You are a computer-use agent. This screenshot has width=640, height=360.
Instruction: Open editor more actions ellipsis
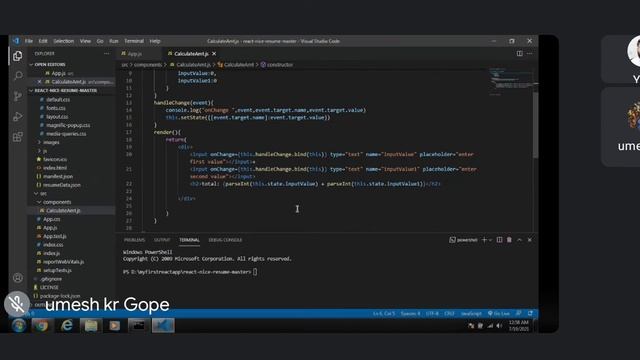(x=529, y=53)
